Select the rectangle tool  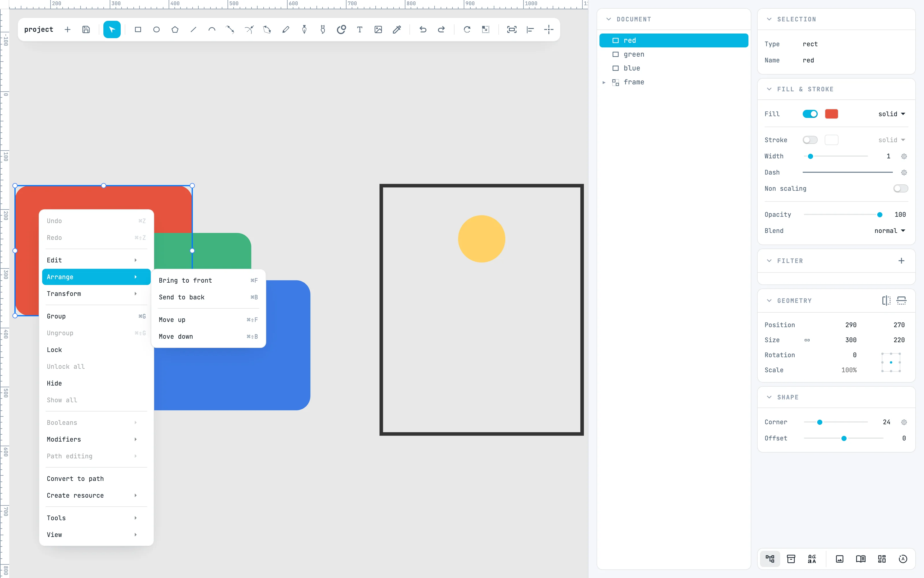point(138,29)
